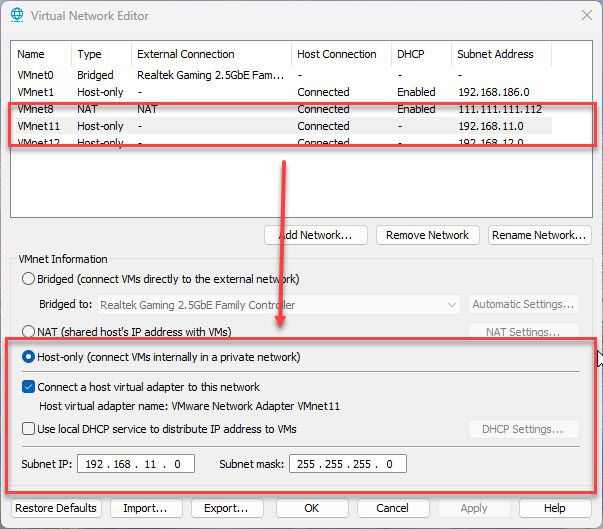Click Bridged type cell of VMnet0

(x=95, y=75)
